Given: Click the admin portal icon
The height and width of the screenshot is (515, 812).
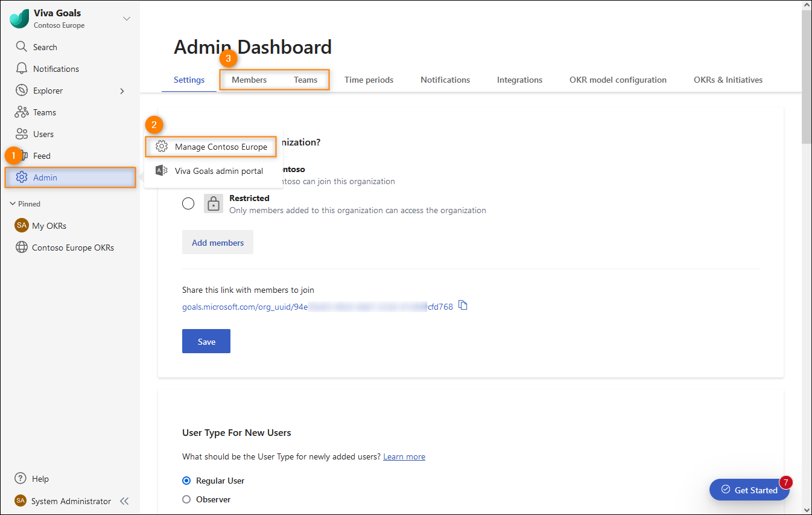Looking at the screenshot, I should coord(161,171).
